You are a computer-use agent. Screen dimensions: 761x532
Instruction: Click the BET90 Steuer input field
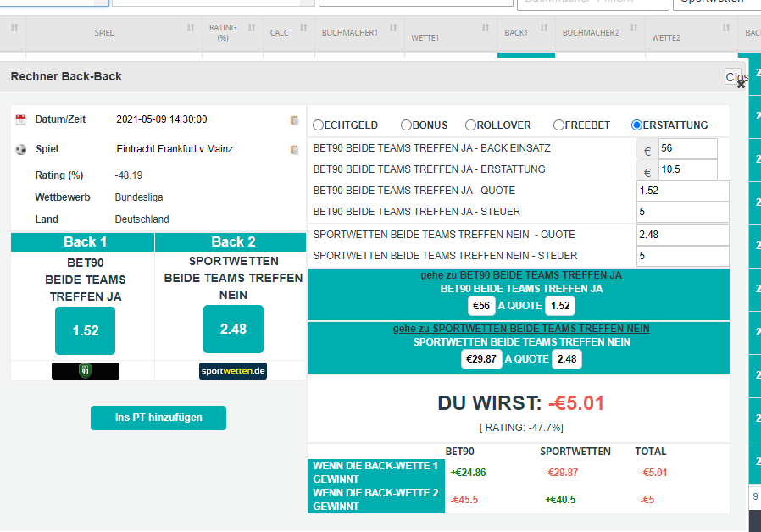coord(683,212)
